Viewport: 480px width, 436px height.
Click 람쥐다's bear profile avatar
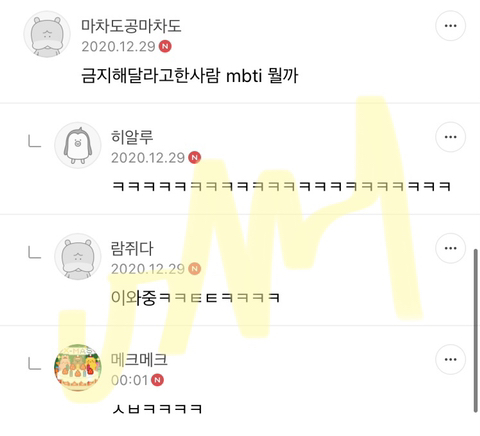(x=78, y=256)
